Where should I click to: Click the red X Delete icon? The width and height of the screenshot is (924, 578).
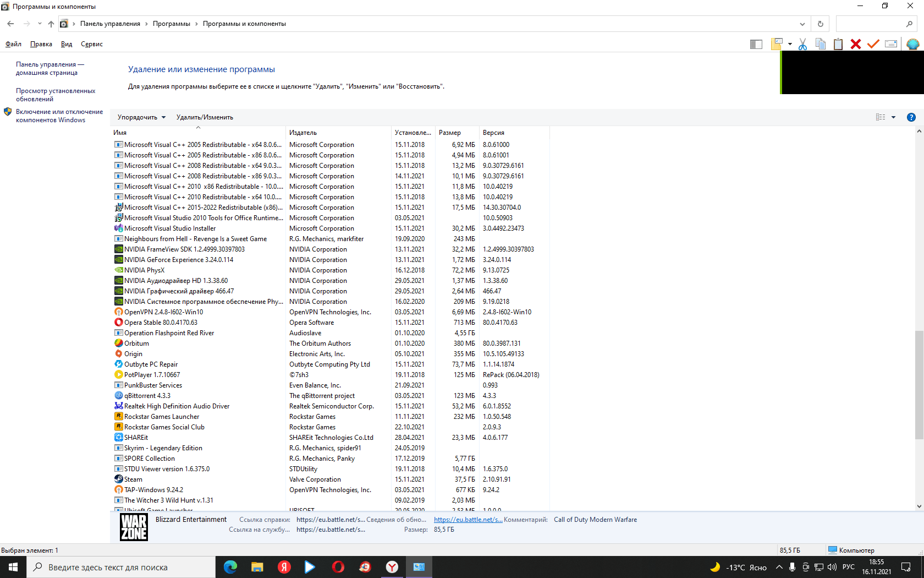click(856, 44)
